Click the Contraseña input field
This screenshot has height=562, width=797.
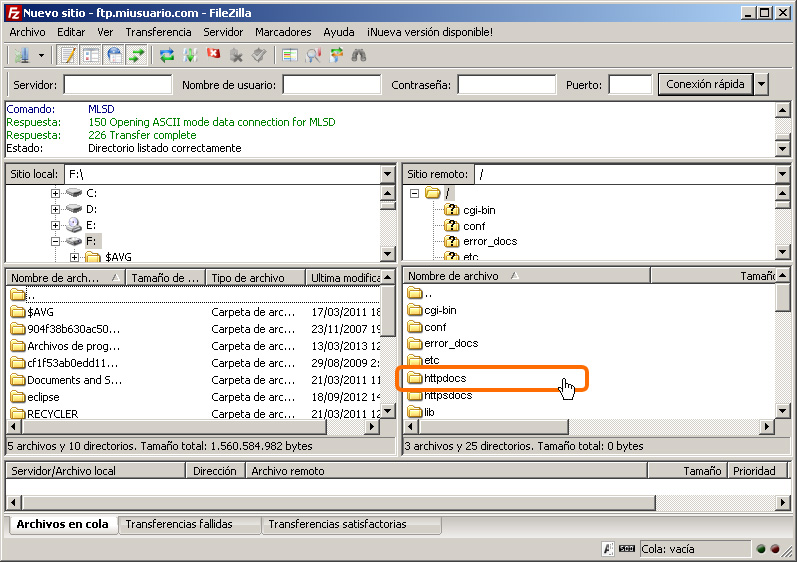[x=507, y=85]
